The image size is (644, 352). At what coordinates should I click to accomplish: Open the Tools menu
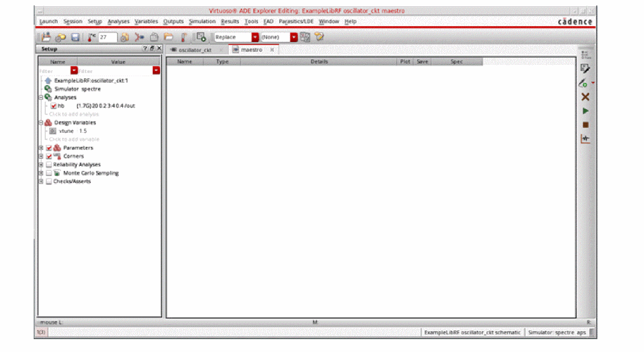251,22
